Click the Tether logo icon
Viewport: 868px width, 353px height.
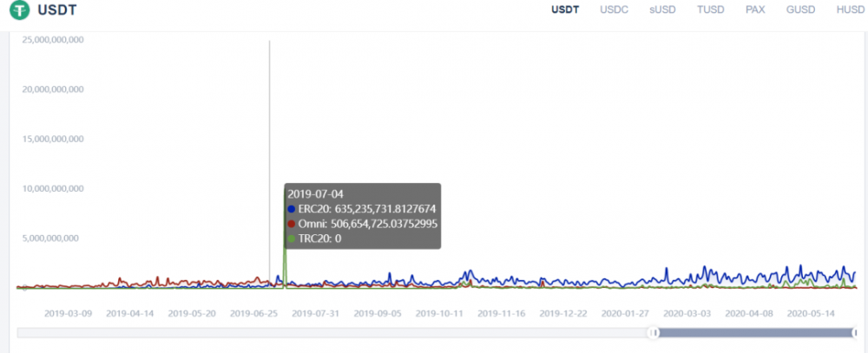pyautogui.click(x=19, y=11)
